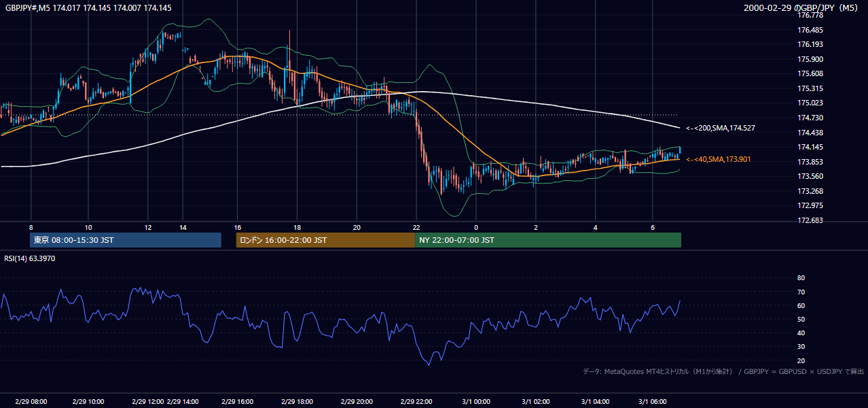Click the RSI scale value 40
Screen dimensions: 868x408
[x=801, y=333]
